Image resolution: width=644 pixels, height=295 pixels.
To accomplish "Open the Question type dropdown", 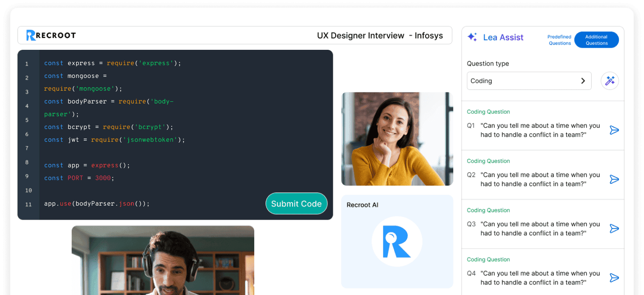I will click(529, 81).
